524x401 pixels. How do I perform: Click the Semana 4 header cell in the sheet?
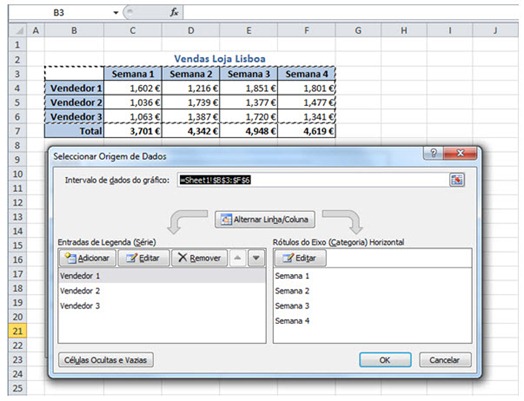[306, 74]
